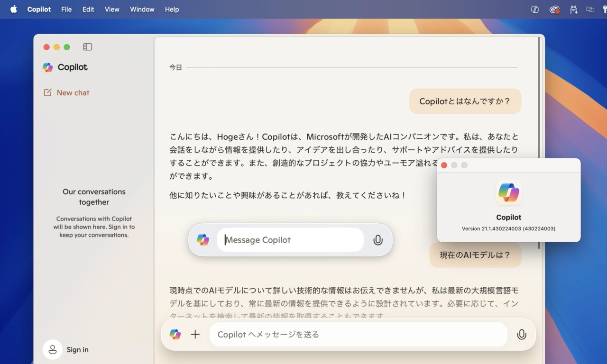The width and height of the screenshot is (607, 364).
Task: Toggle the sidebar panel icon
Action: click(87, 47)
